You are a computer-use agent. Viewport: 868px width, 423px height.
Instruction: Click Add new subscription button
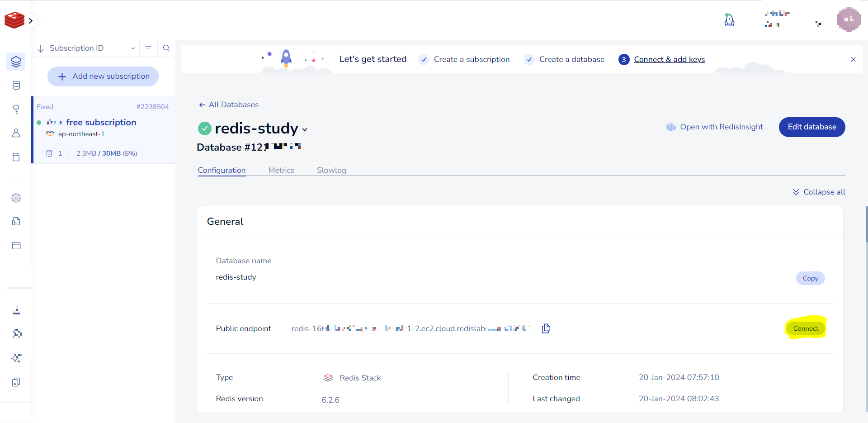(103, 76)
